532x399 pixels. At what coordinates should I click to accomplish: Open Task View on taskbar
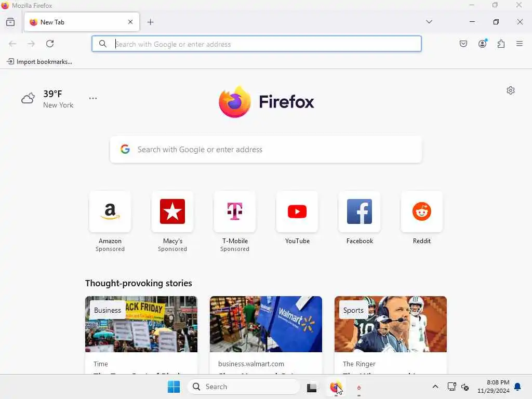[x=312, y=387]
